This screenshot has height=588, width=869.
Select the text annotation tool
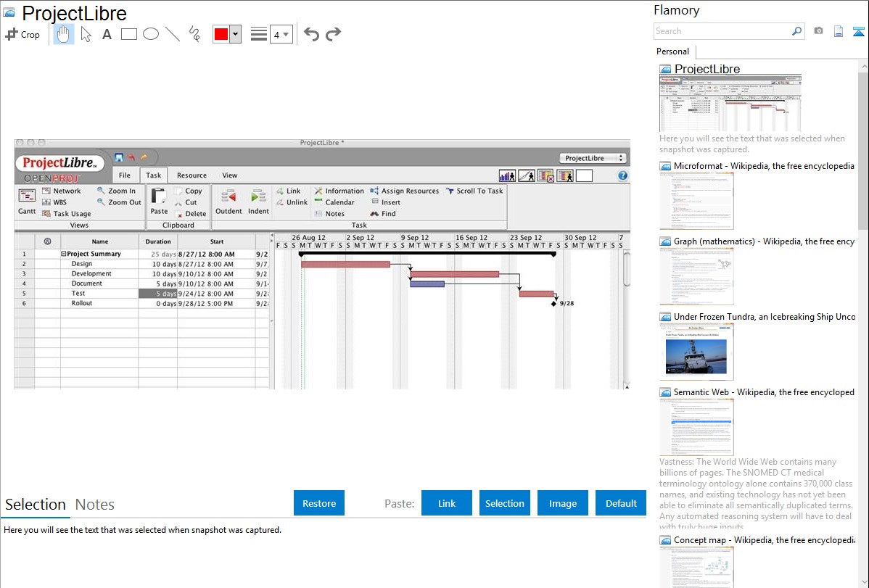click(x=107, y=34)
